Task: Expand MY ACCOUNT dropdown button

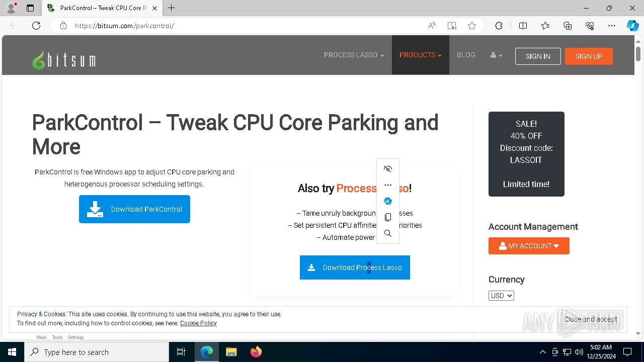Action: (529, 246)
